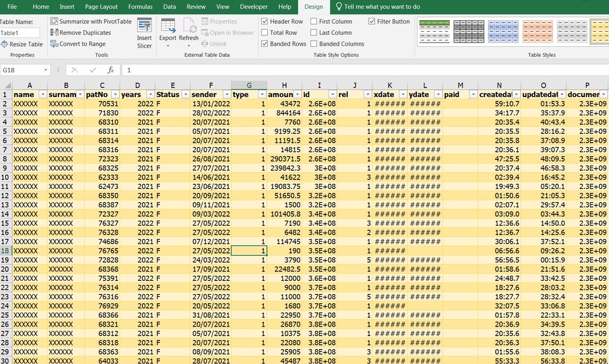Click grayed Unlink icon

tap(205, 44)
